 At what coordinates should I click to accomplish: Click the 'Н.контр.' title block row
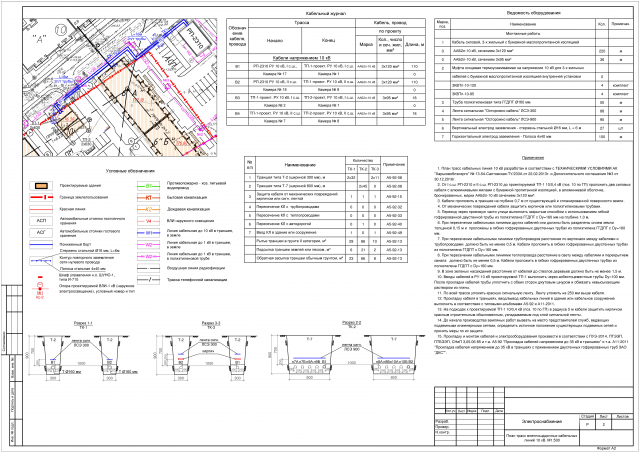(469, 432)
